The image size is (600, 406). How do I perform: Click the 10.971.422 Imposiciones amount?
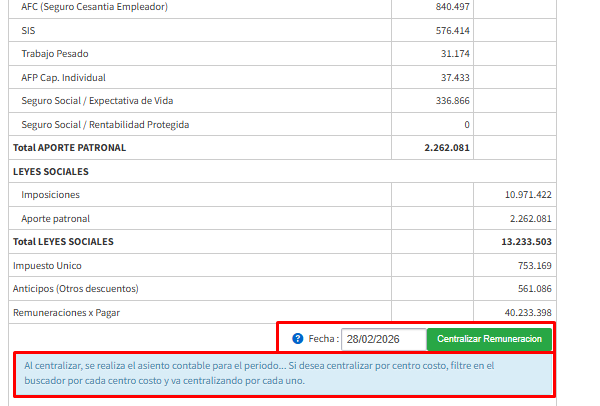pos(528,195)
